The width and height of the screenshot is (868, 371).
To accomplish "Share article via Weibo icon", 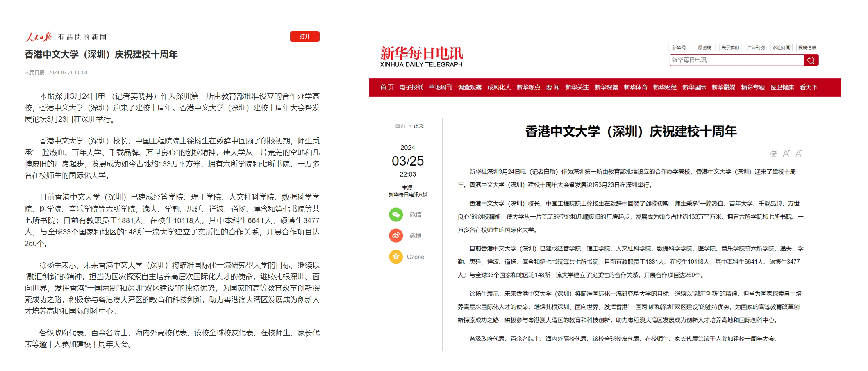I will click(395, 236).
